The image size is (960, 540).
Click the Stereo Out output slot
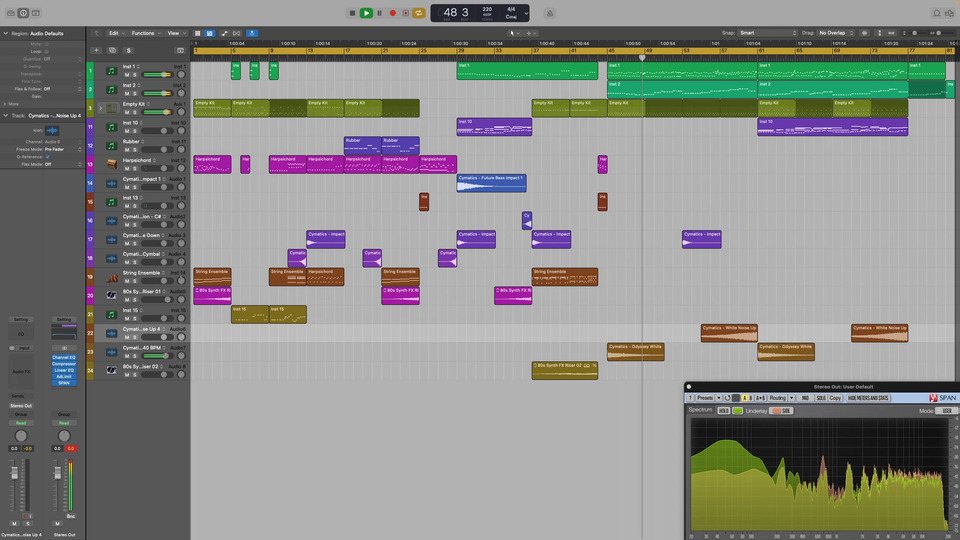[x=21, y=405]
